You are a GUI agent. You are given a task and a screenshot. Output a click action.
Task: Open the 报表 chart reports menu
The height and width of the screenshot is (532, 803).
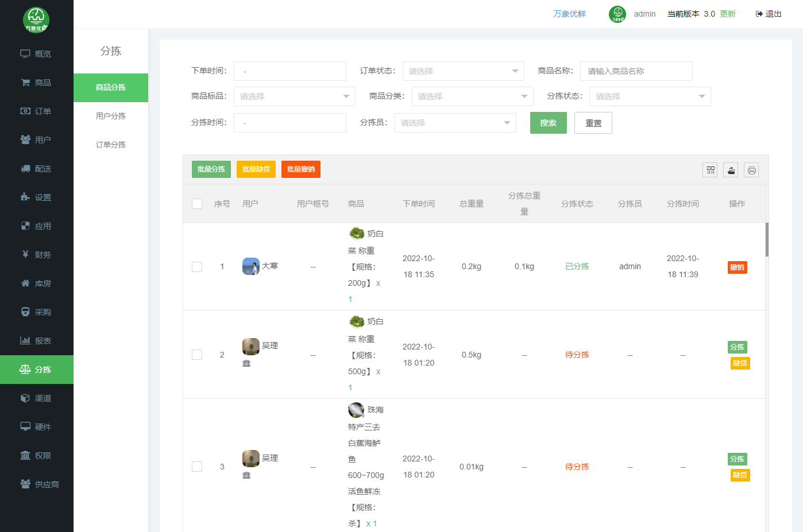[x=25, y=341]
